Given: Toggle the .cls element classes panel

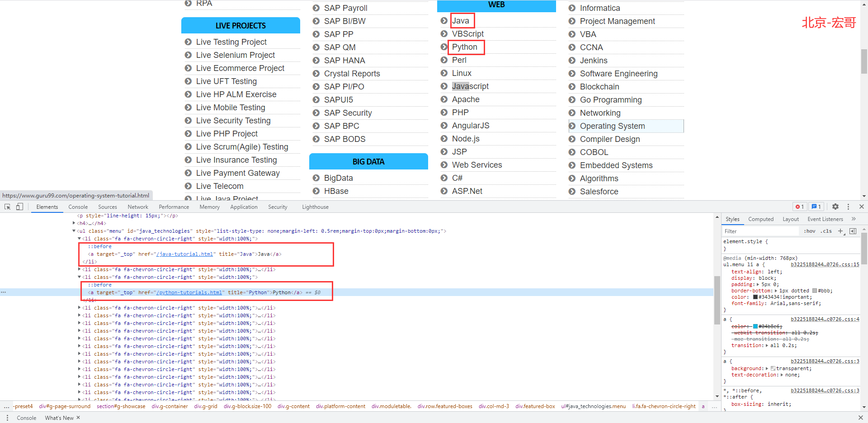Looking at the screenshot, I should 826,231.
